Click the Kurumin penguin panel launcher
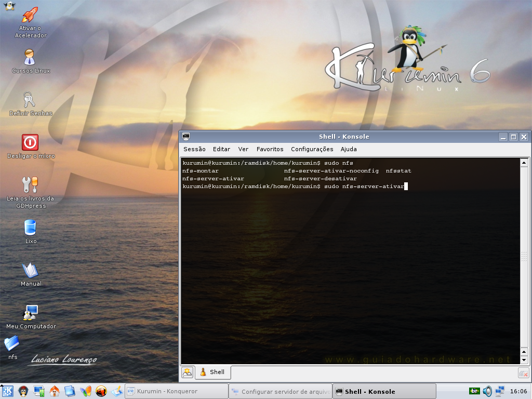 [23, 391]
